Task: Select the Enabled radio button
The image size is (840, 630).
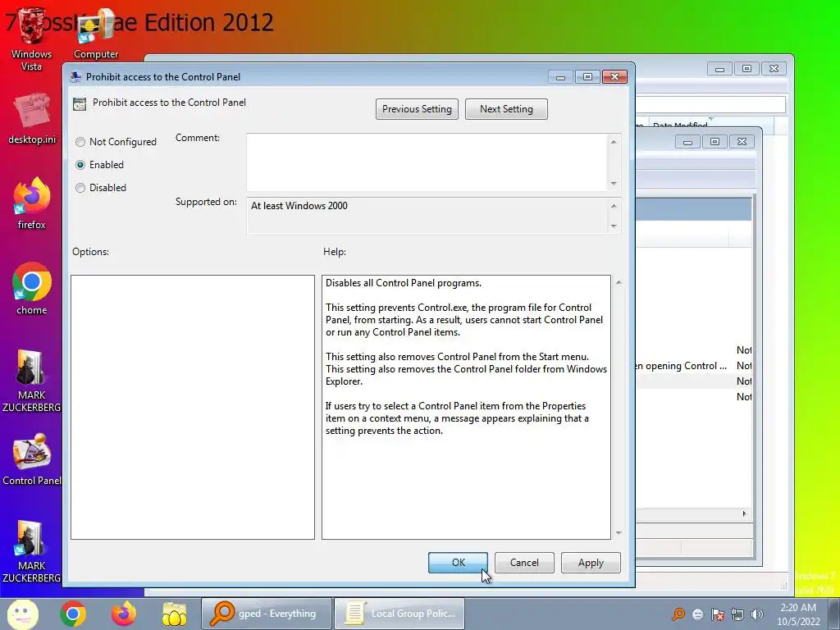Action: pos(80,165)
